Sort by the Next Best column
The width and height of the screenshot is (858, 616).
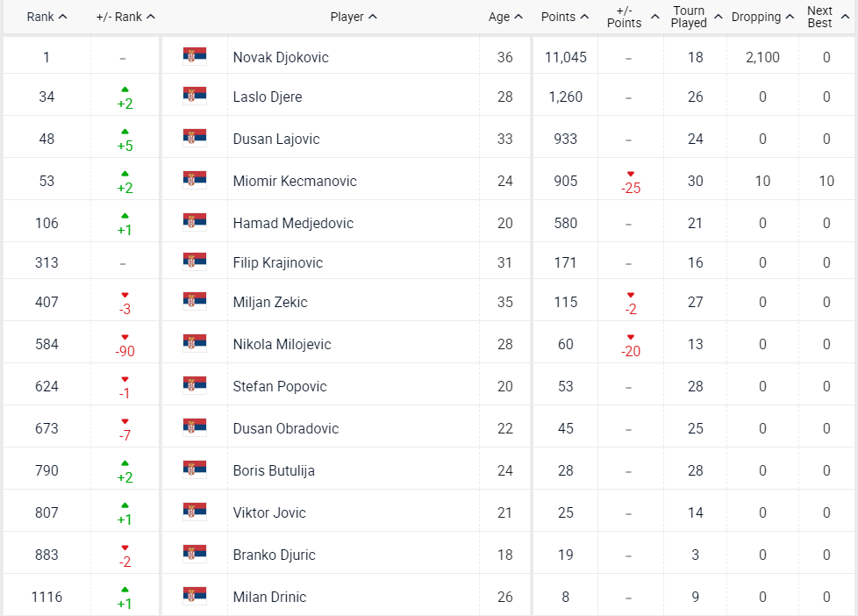point(826,17)
